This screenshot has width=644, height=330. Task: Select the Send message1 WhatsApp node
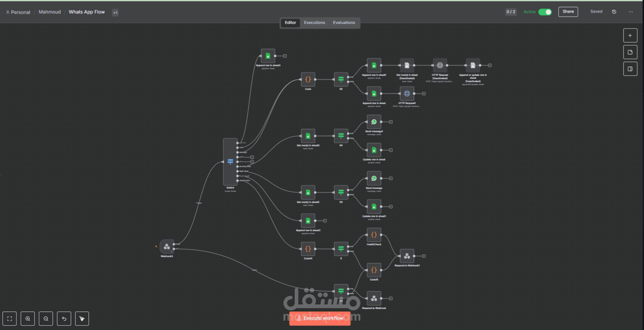point(374,122)
